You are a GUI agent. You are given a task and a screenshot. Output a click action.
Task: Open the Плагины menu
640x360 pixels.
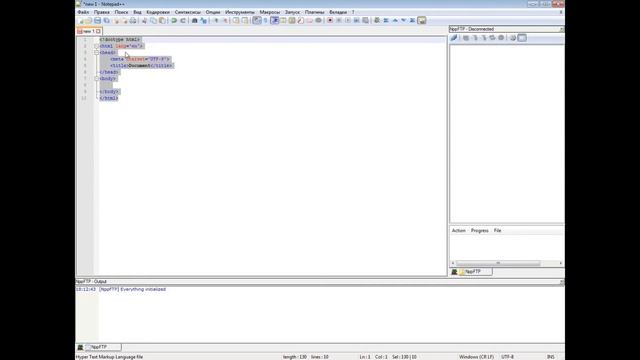(315, 12)
